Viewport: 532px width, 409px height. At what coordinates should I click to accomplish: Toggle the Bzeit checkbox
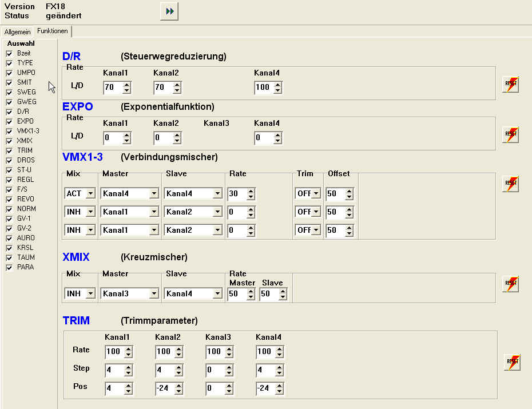(x=9, y=53)
